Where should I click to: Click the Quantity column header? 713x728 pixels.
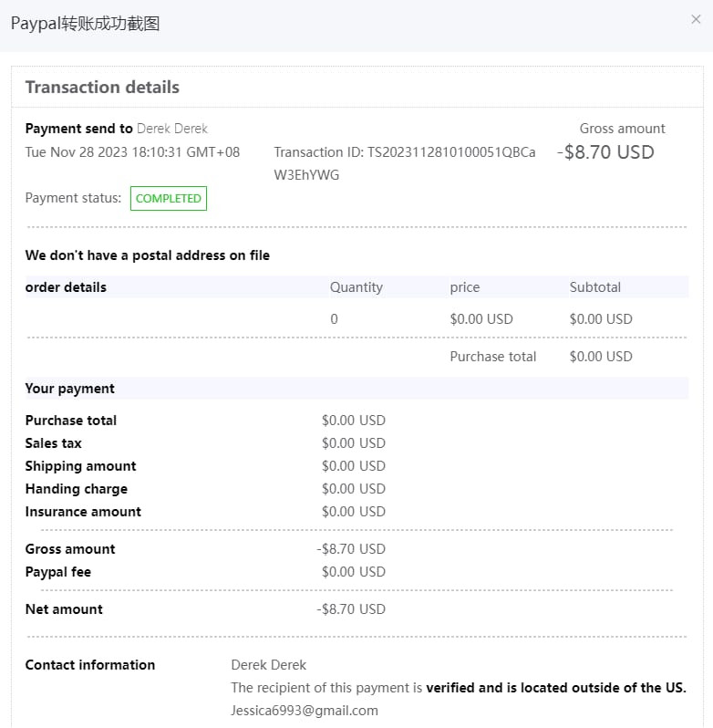coord(356,287)
